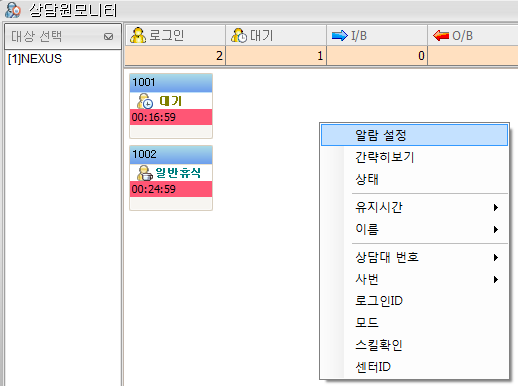Click the 대기 status icon on card 1001
This screenshot has width=518, height=386.
[x=145, y=101]
